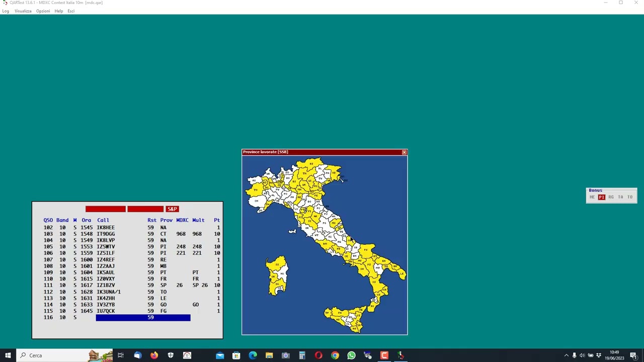This screenshot has width=644, height=362.
Task: Select callsign IZ5ILF in the log
Action: (x=106, y=253)
